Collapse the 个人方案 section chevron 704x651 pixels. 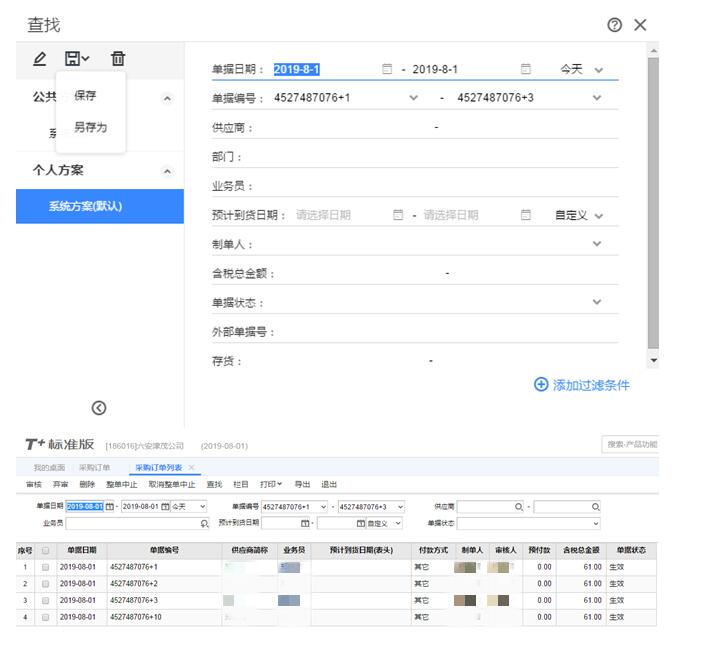[167, 171]
